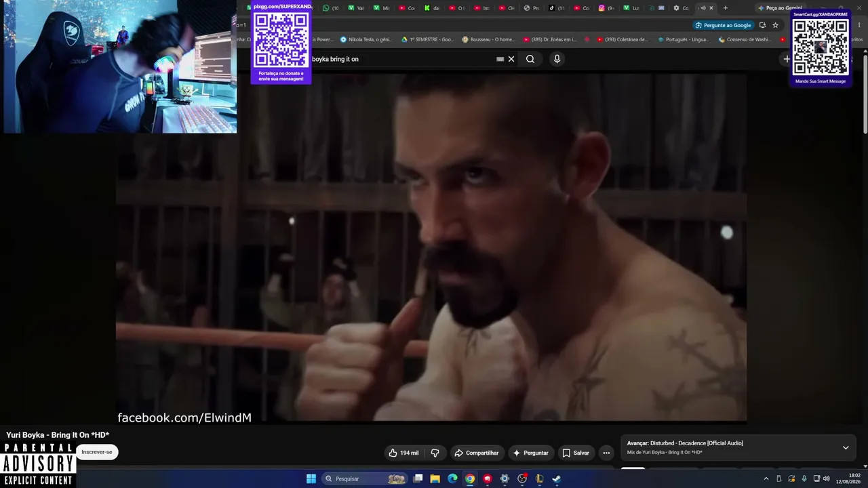Image resolution: width=868 pixels, height=488 pixels.
Task: Click the YouTube search input field
Action: [x=403, y=59]
